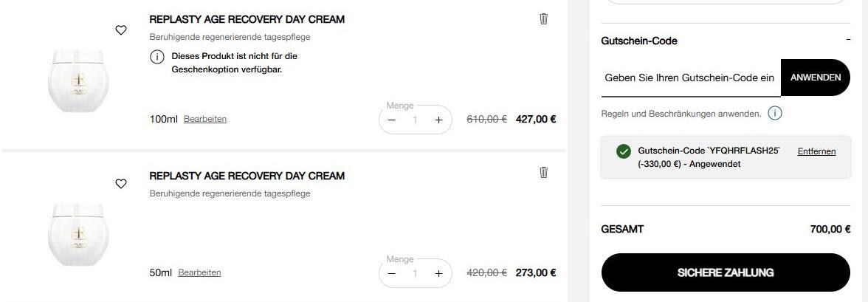This screenshot has height=302, width=868.
Task: Click the gift option info icon
Action: (x=157, y=58)
